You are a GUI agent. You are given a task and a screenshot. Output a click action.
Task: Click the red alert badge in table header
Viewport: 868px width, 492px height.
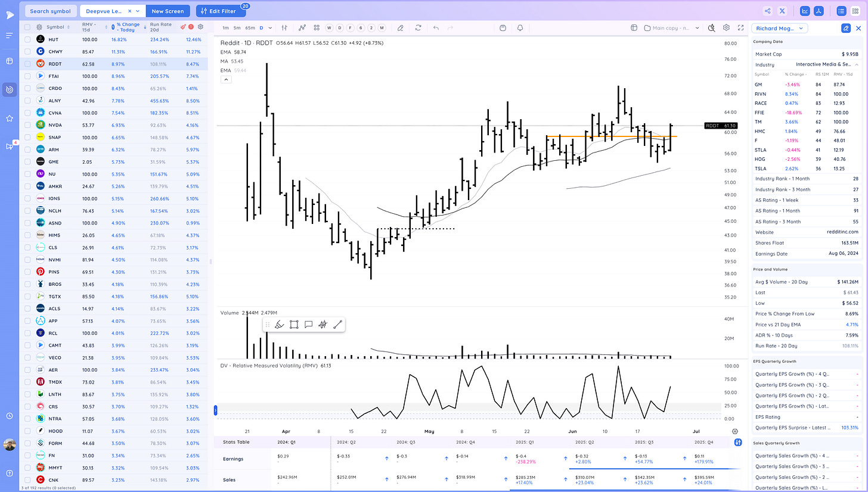[191, 27]
